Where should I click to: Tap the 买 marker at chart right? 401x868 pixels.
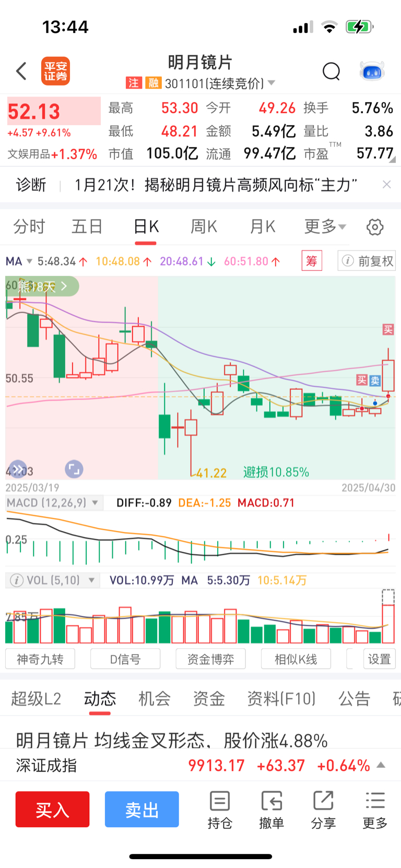388,329
